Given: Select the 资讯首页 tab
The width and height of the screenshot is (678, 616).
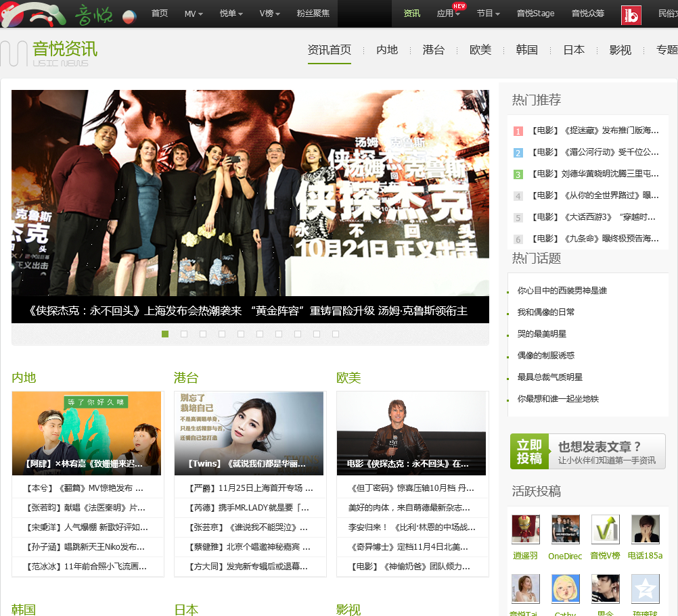Looking at the screenshot, I should 330,50.
